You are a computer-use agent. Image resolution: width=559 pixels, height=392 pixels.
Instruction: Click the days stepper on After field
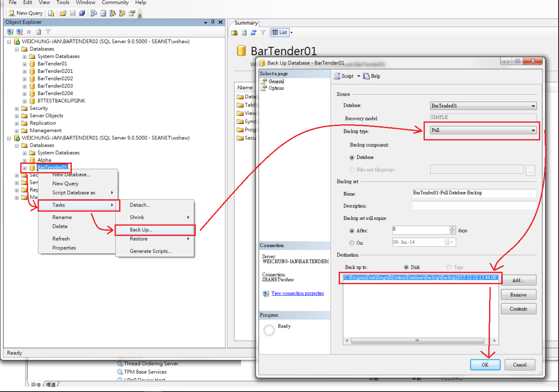pos(452,230)
